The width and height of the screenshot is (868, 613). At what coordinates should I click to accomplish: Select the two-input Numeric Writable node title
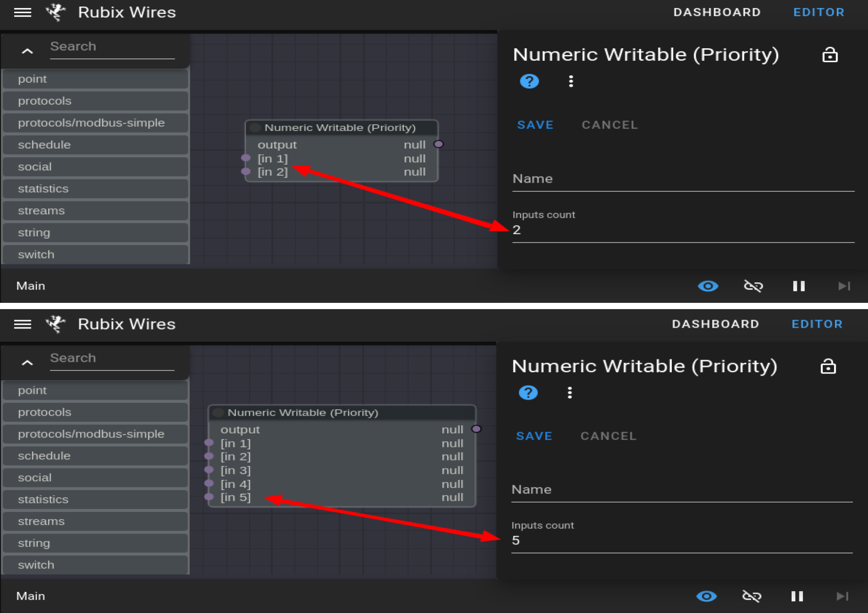point(340,128)
